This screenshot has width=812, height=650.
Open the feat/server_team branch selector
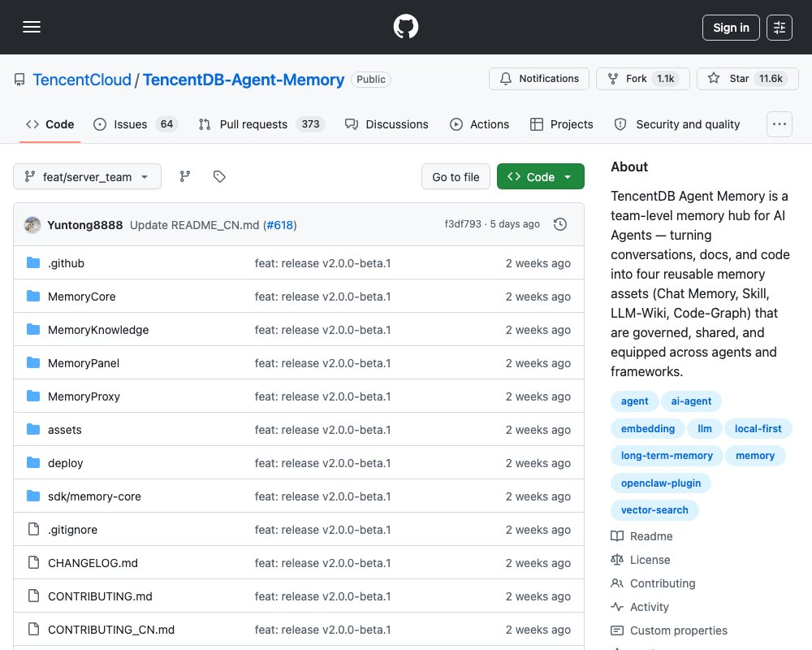(x=87, y=177)
